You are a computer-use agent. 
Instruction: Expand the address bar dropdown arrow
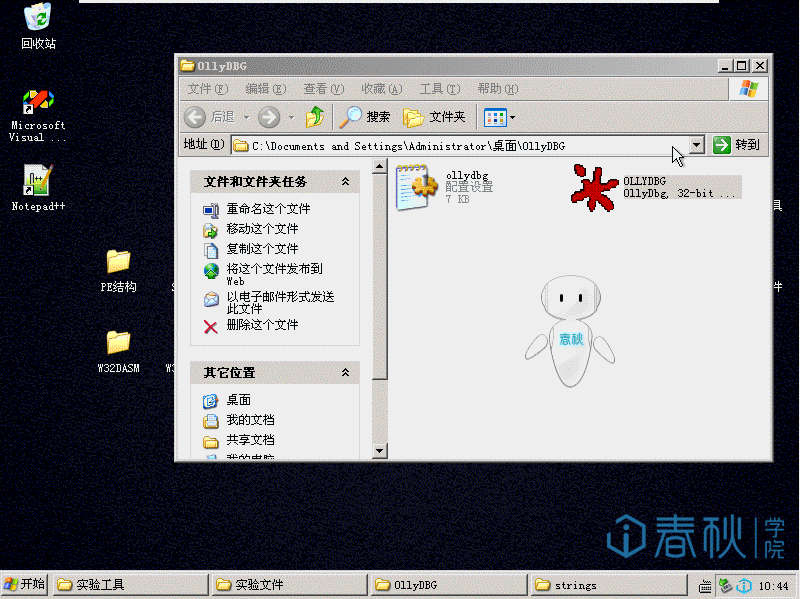697,145
